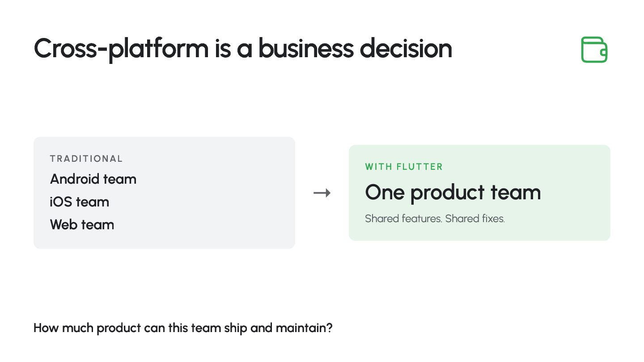Click 'Shared features. Shared fixes.' subtitle
The height and width of the screenshot is (362, 644).
click(435, 219)
